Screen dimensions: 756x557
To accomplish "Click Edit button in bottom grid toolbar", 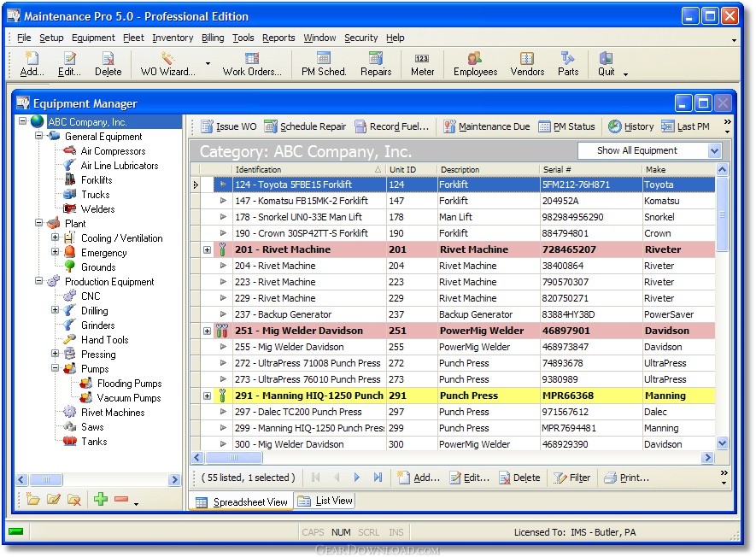I will coord(470,478).
